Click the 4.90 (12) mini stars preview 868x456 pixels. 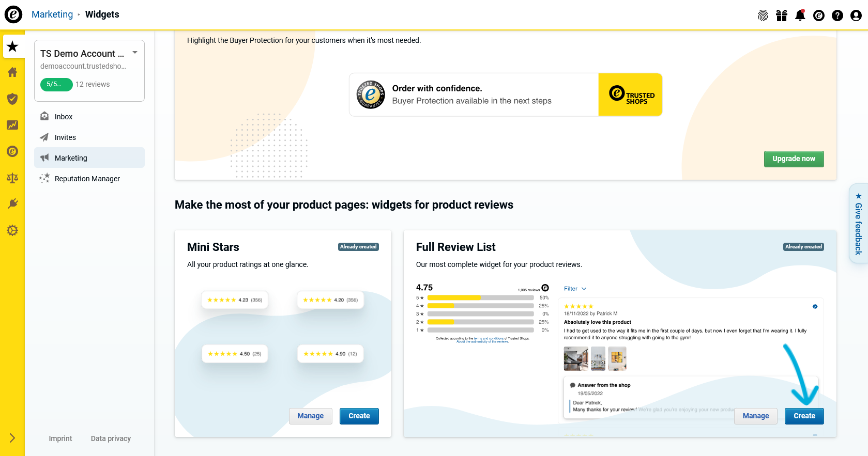pos(330,354)
